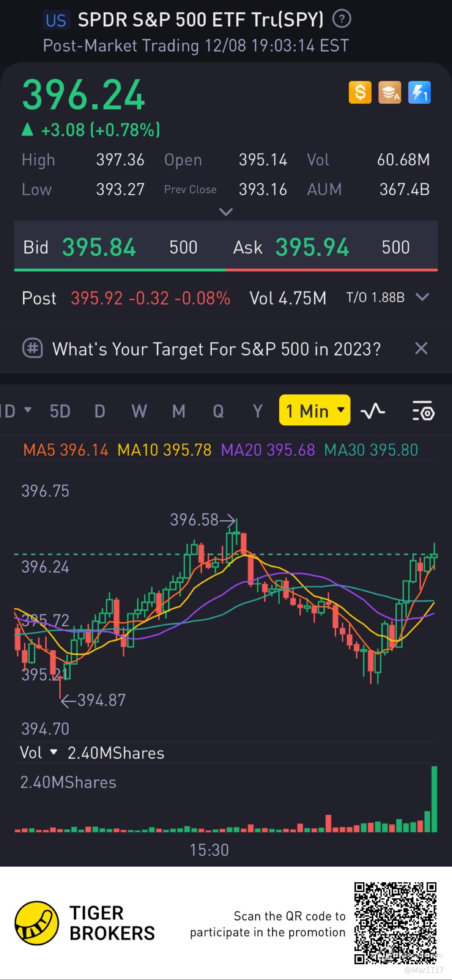Open the chart indicator line icon

click(373, 411)
